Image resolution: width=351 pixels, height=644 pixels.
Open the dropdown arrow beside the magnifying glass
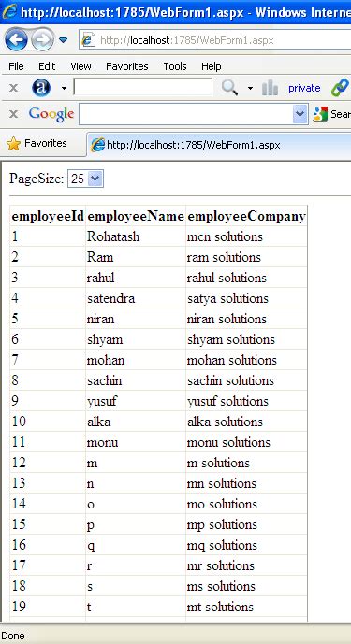pyautogui.click(x=250, y=88)
